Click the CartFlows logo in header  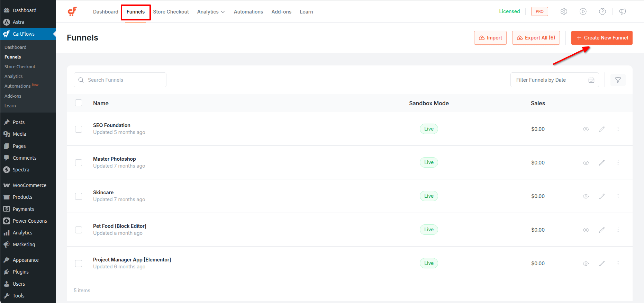(x=72, y=11)
